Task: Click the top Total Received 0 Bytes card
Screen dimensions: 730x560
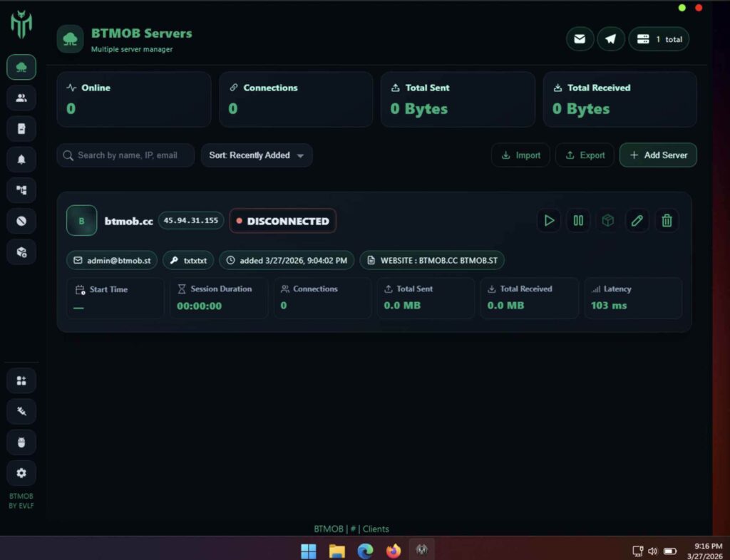Action: [x=620, y=99]
